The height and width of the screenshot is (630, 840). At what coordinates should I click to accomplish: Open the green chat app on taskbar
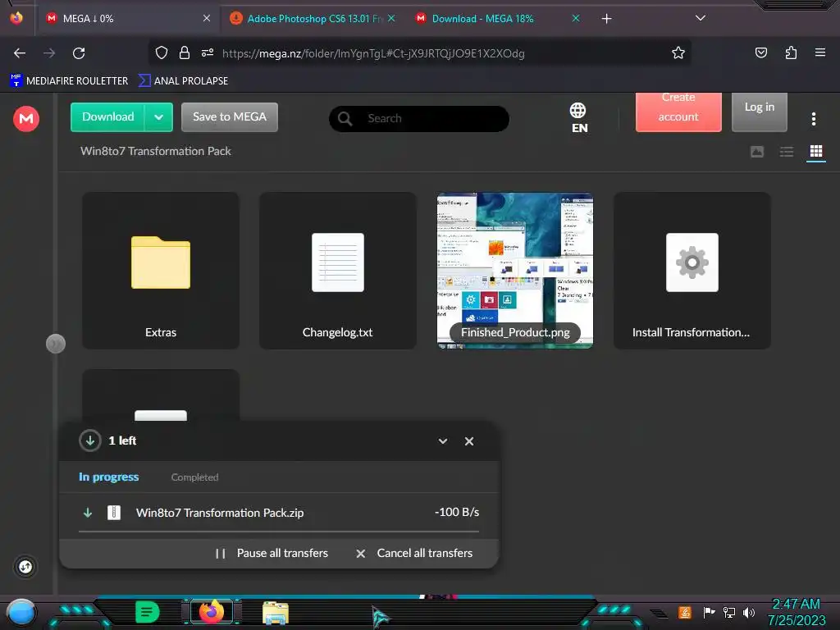pos(148,612)
